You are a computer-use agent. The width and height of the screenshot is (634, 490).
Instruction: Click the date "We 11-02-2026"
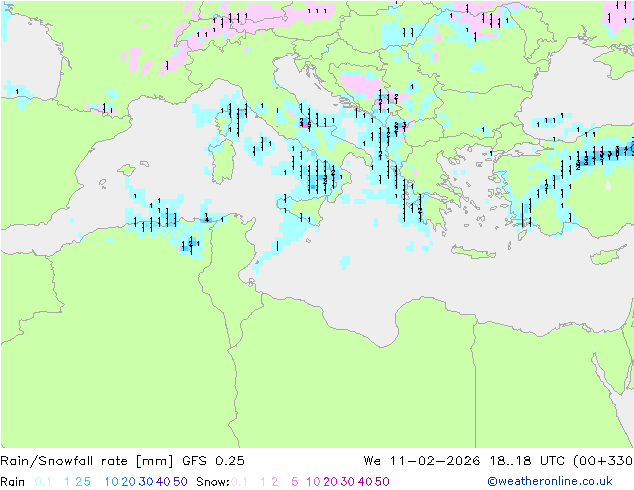click(x=422, y=461)
